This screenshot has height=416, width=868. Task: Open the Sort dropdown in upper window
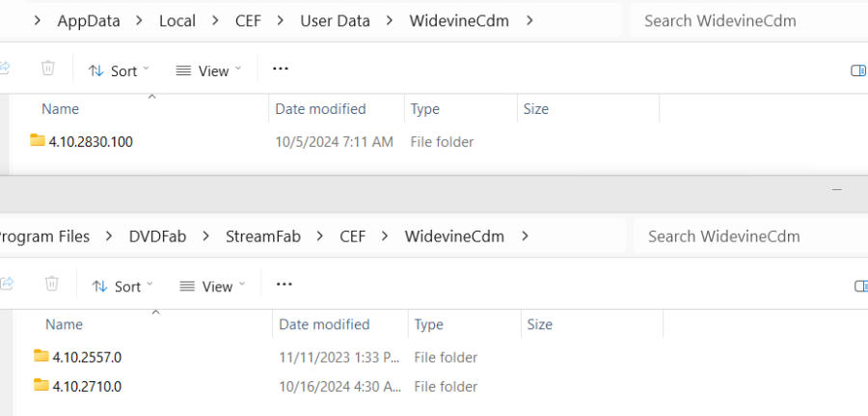(120, 70)
